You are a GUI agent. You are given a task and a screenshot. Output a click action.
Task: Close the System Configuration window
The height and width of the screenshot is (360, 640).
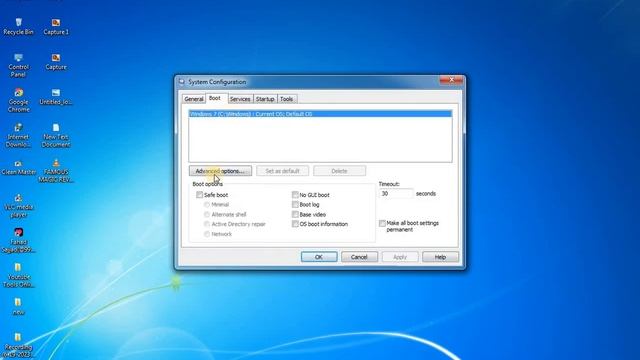tap(451, 80)
